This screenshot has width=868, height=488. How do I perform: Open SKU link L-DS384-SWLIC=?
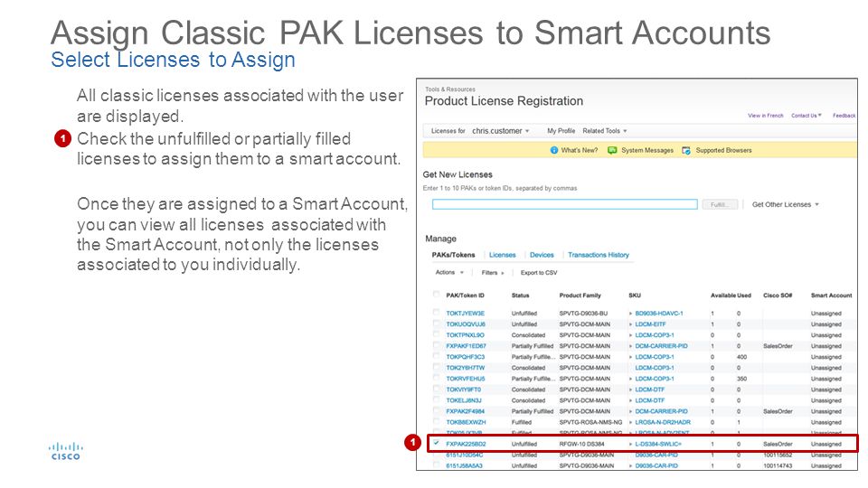click(x=658, y=445)
